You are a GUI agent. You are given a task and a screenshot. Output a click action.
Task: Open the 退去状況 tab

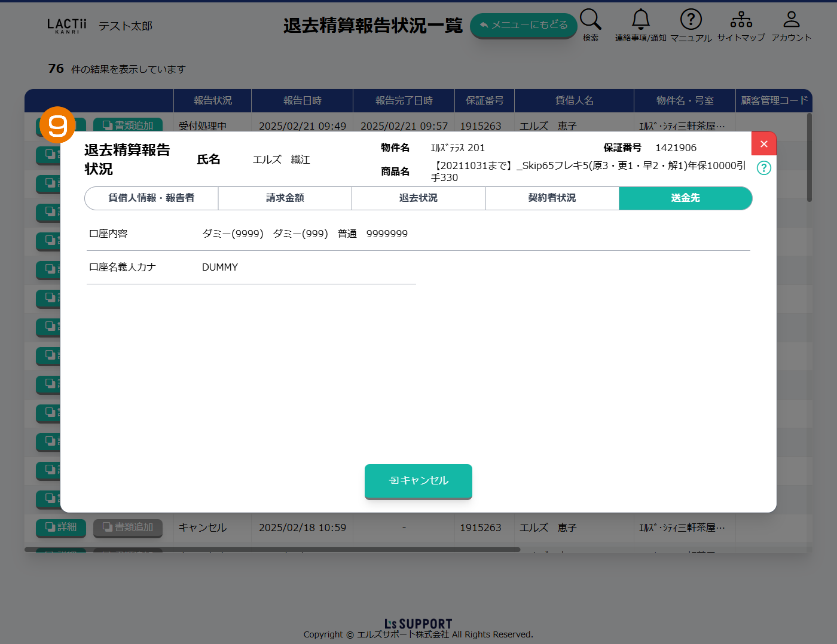point(418,198)
